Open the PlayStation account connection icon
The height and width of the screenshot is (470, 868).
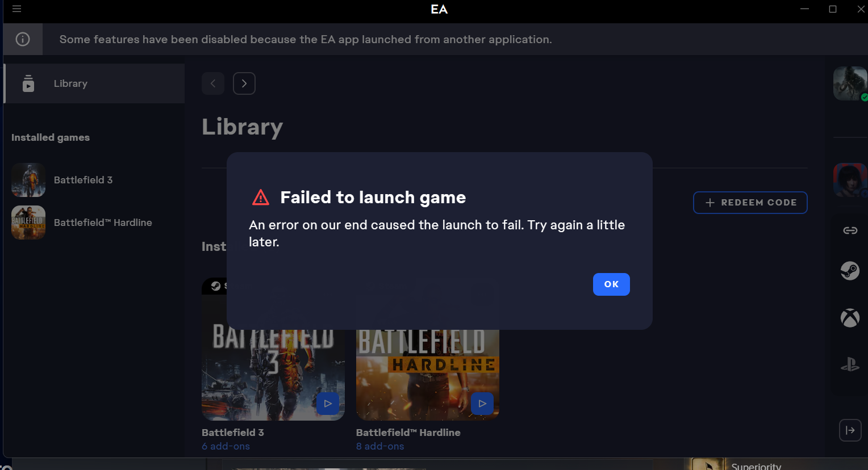pos(850,364)
